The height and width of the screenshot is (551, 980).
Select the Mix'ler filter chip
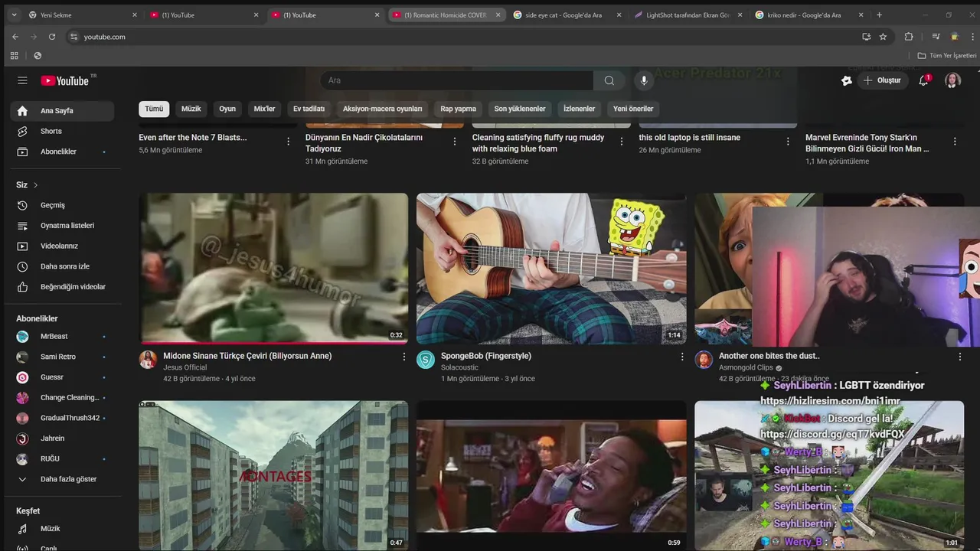264,109
